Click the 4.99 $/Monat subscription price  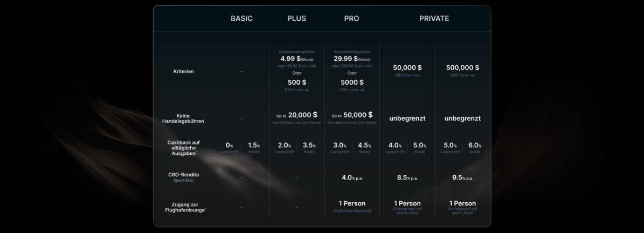tap(296, 58)
